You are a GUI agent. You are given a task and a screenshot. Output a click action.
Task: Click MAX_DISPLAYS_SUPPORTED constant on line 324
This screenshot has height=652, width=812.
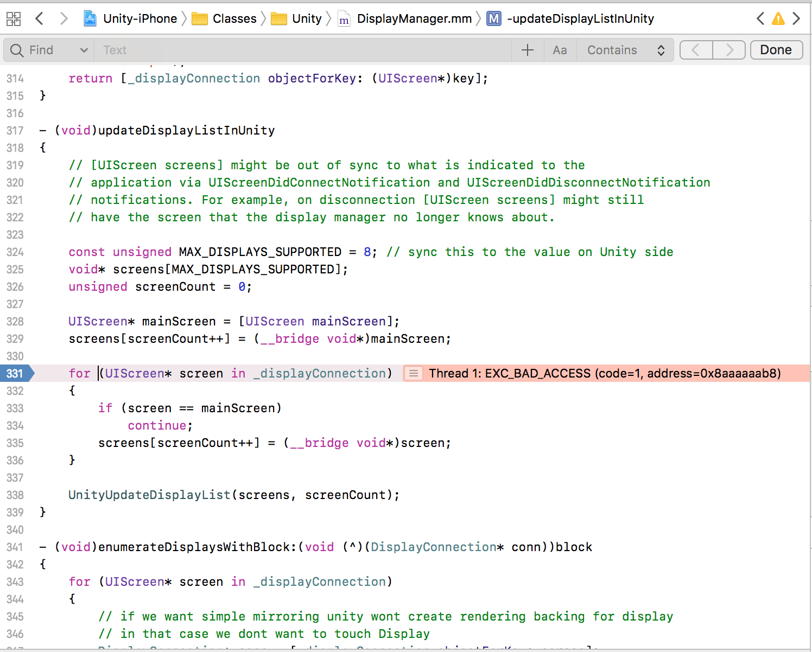[260, 252]
